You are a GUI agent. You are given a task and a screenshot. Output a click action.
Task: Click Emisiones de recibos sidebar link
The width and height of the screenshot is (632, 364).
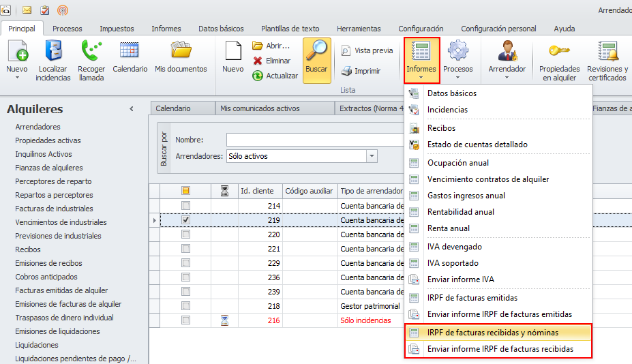[49, 263]
